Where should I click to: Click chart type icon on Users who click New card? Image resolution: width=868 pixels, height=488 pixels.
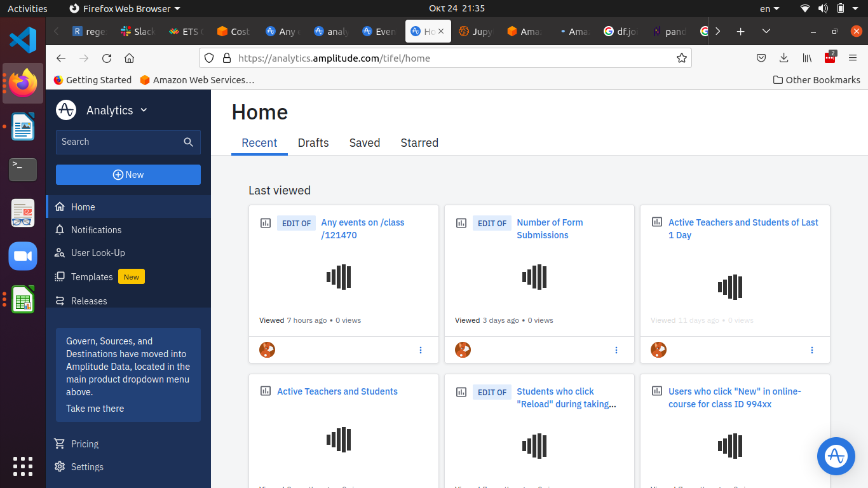[x=657, y=391]
